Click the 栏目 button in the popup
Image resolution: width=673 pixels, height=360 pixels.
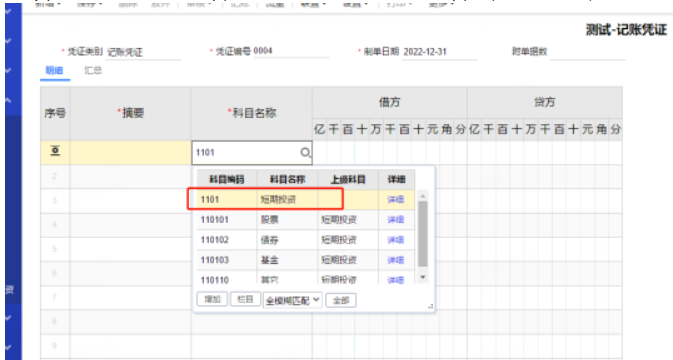tap(245, 299)
